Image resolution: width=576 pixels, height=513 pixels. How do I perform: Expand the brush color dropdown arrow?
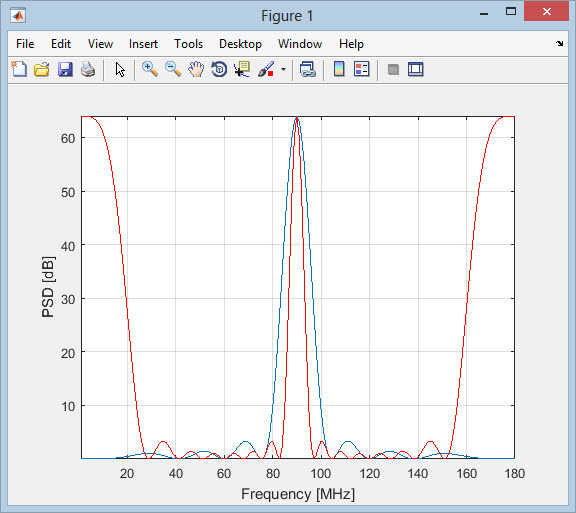283,69
